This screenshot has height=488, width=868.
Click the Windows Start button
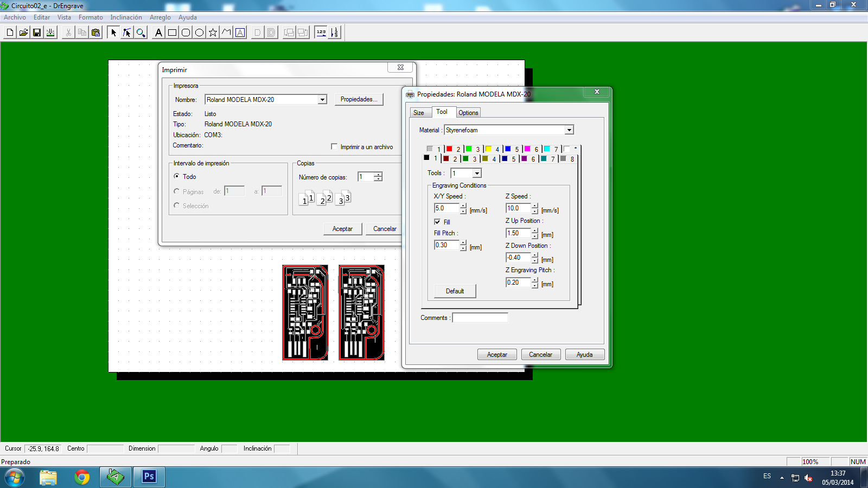(15, 477)
